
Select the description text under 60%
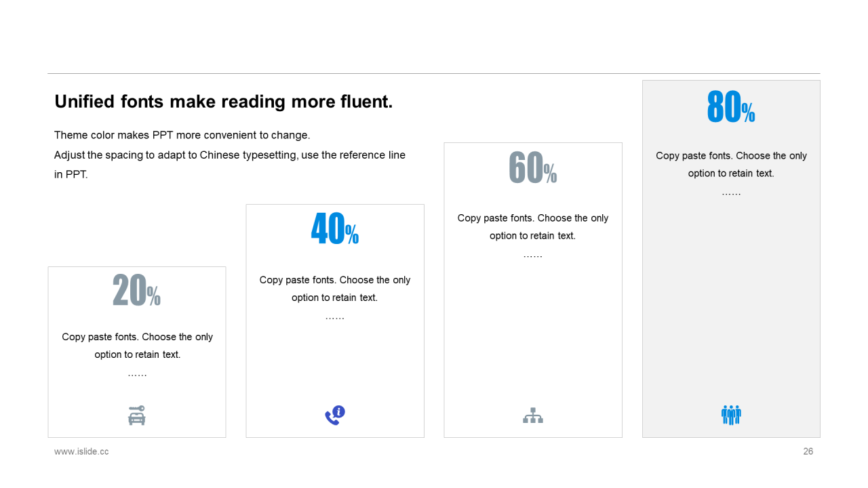[533, 227]
